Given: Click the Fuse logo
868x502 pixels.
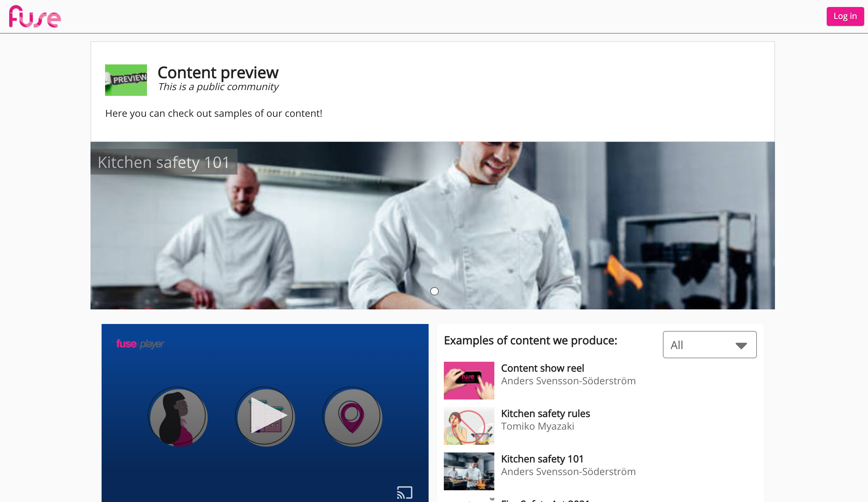Looking at the screenshot, I should point(35,17).
